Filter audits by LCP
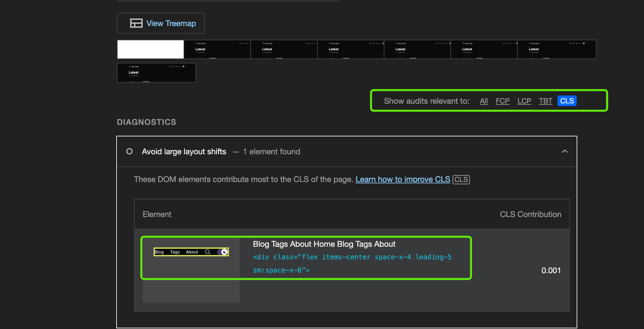 [524, 101]
